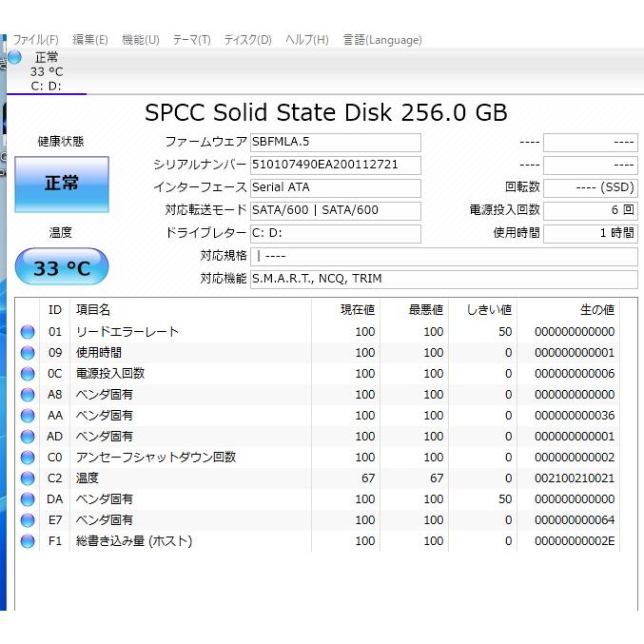Click the しきい値 column header
The image size is (644, 644).
(x=483, y=310)
